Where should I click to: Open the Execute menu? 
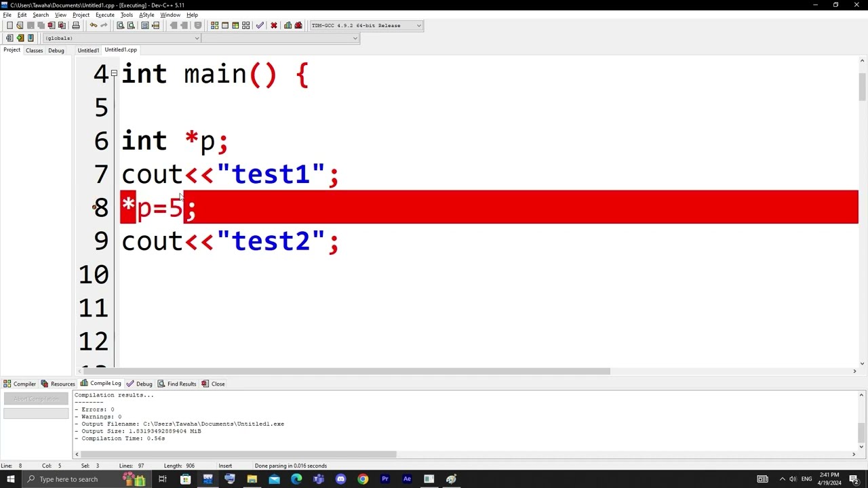105,14
